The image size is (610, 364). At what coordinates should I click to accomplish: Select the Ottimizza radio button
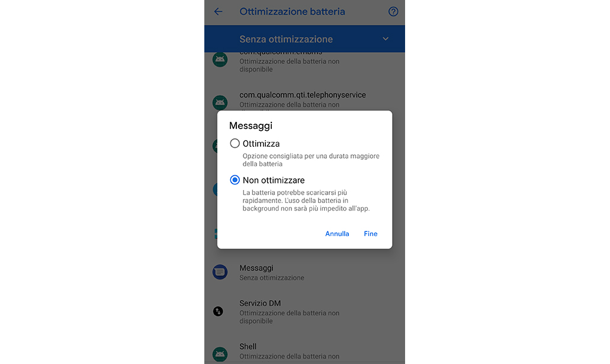(235, 143)
